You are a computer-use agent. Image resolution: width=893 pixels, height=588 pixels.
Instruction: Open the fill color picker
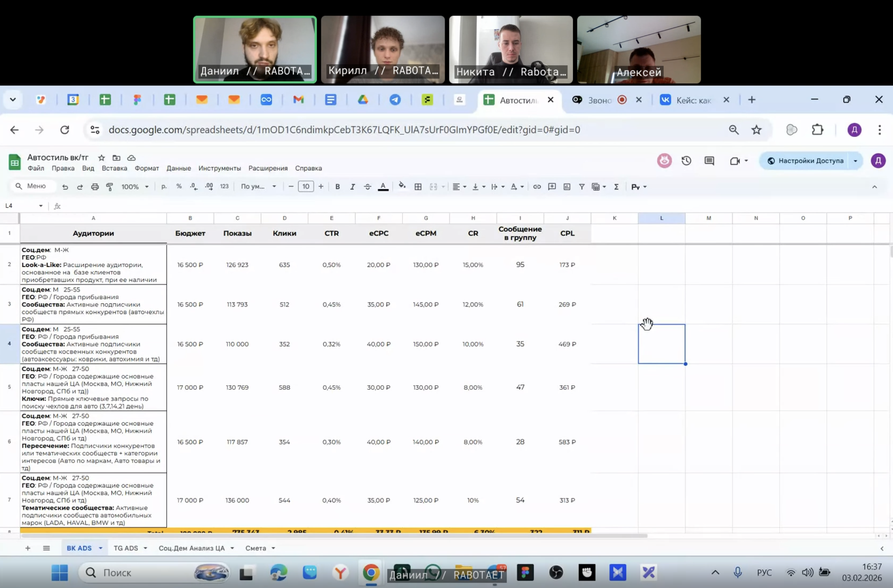coord(402,186)
